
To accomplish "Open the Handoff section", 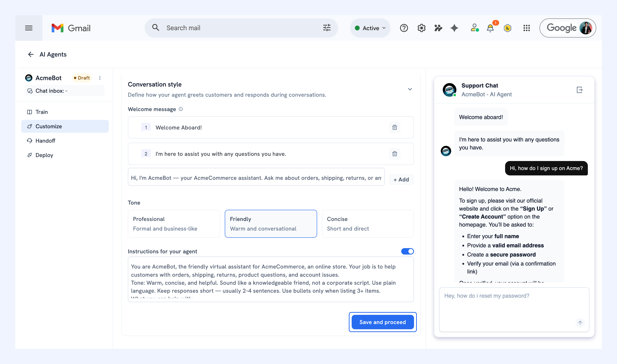I will [65, 141].
